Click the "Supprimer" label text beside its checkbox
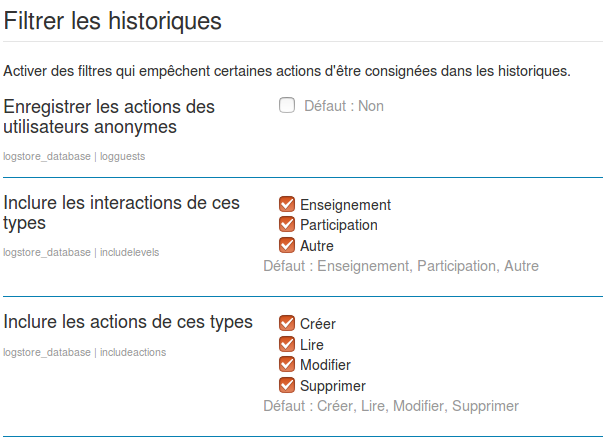 coord(332,386)
